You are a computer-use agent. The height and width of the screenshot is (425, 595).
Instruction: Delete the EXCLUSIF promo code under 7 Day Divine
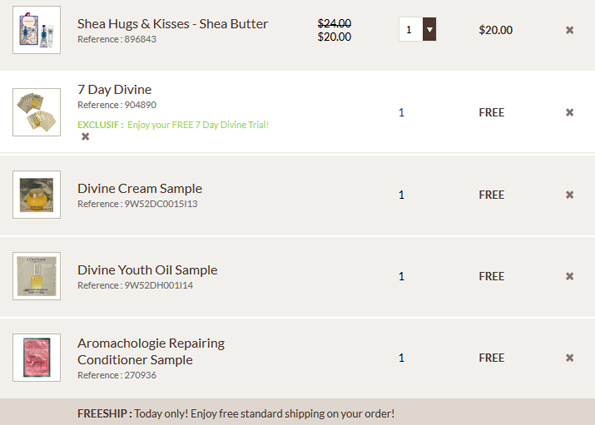[x=85, y=137]
